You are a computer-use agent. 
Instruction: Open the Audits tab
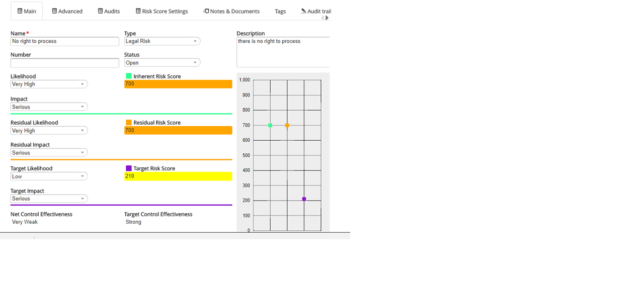point(109,11)
